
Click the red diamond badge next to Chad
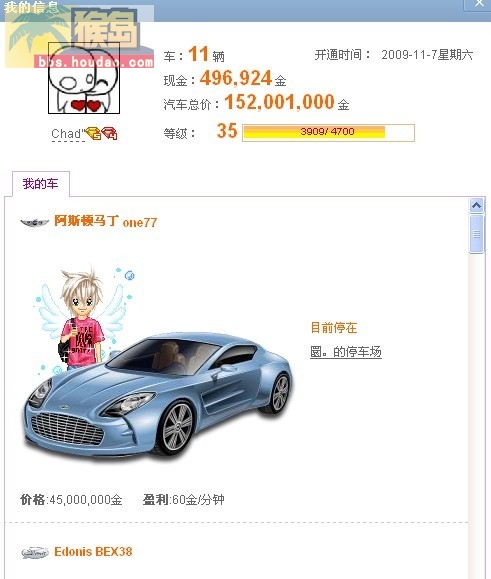click(x=109, y=133)
